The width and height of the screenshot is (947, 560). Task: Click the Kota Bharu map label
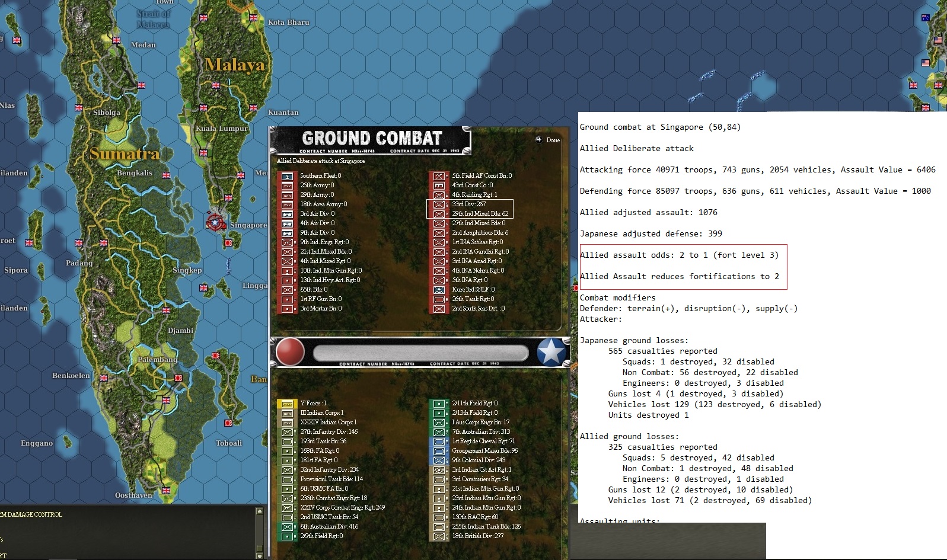(x=289, y=23)
